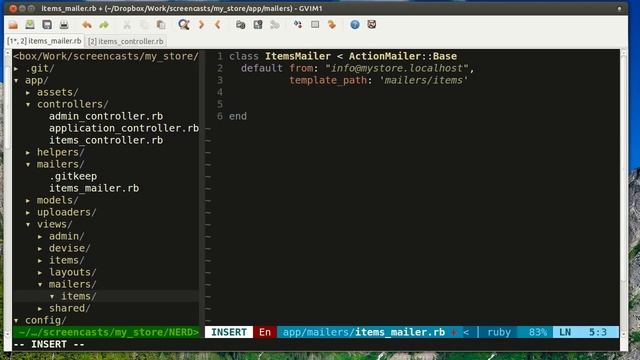
Task: Click the Find Help search icon
Action: point(371,24)
